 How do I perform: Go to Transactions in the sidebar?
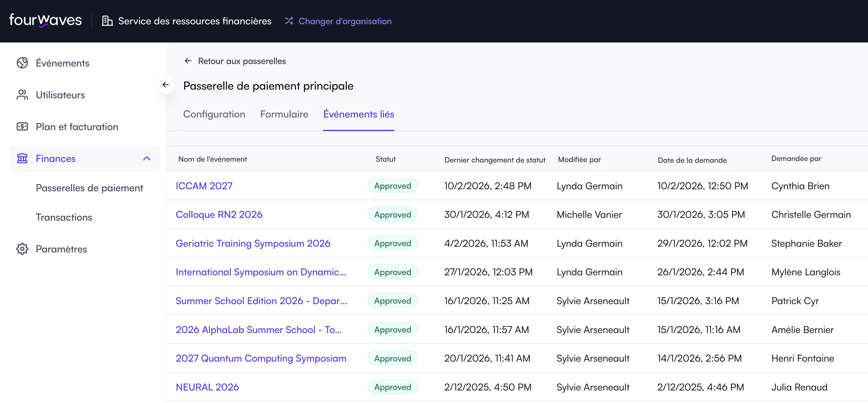click(x=64, y=217)
